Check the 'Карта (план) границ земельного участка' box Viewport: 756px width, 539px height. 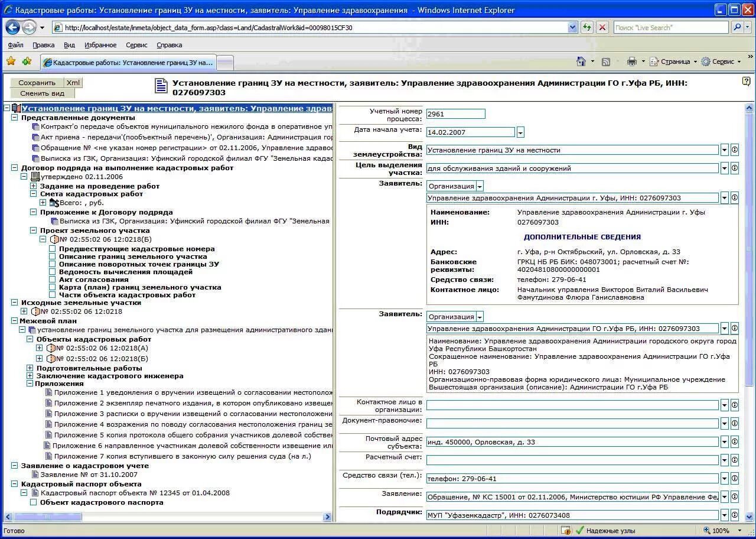tap(53, 287)
